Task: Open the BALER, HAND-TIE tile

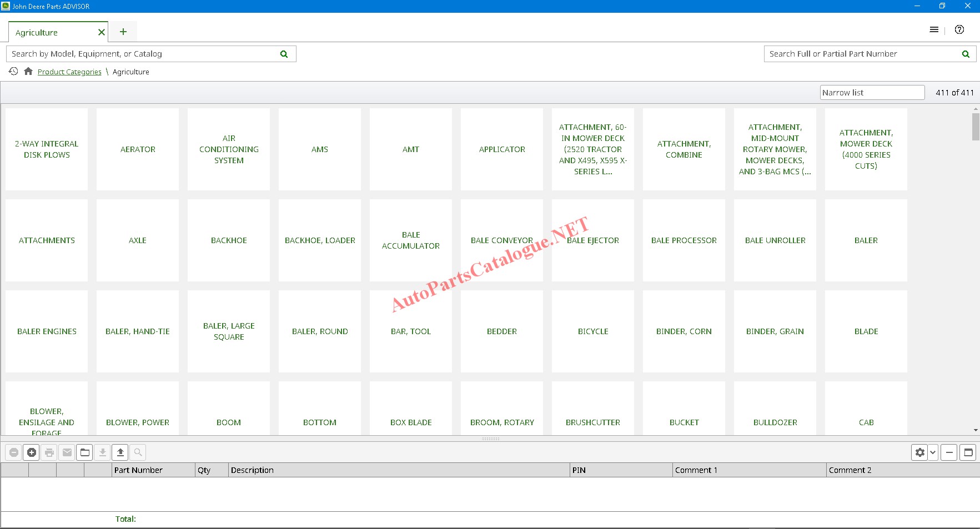Action: [138, 331]
